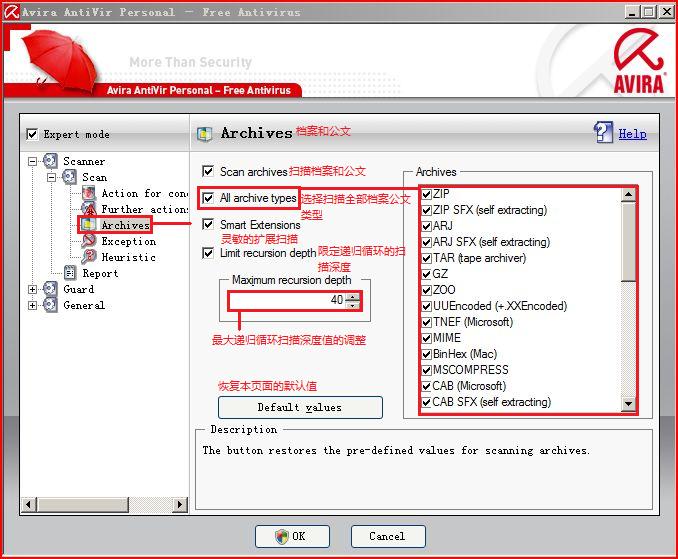Click the Action for concerning files icon
The image size is (678, 559).
pos(89,193)
